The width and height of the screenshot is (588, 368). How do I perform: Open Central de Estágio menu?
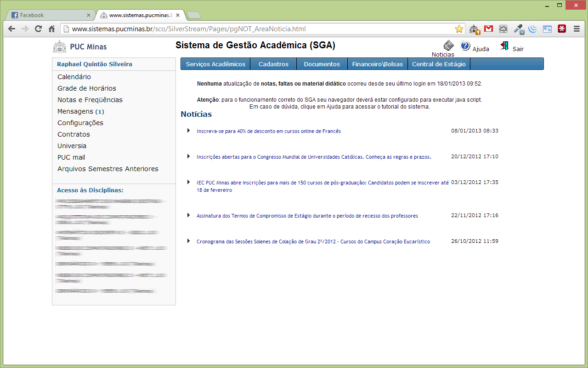pos(439,64)
